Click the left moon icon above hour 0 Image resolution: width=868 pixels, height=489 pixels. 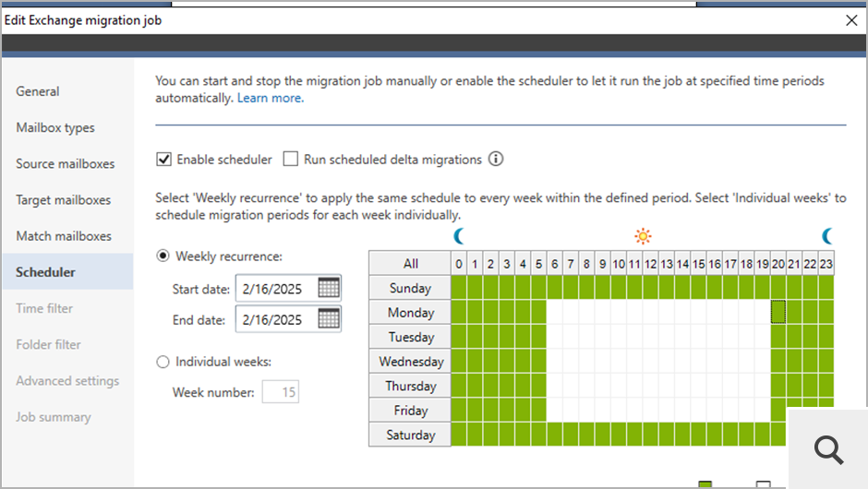point(459,236)
